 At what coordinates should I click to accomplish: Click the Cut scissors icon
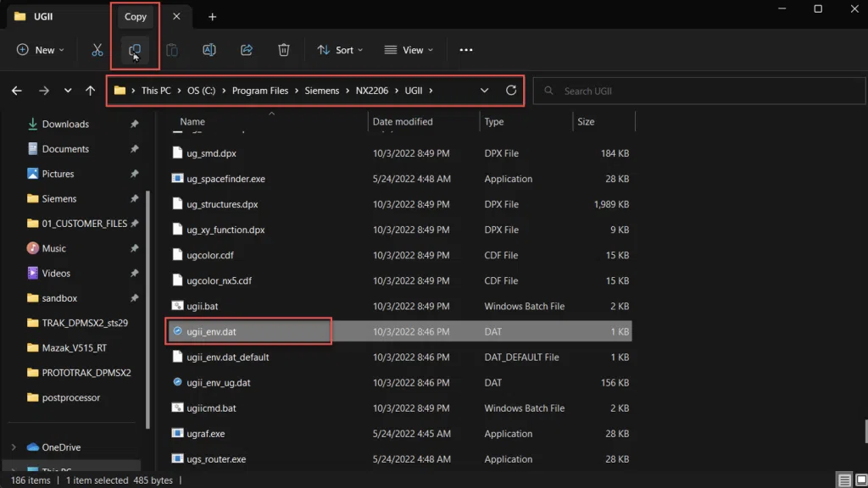coord(97,50)
